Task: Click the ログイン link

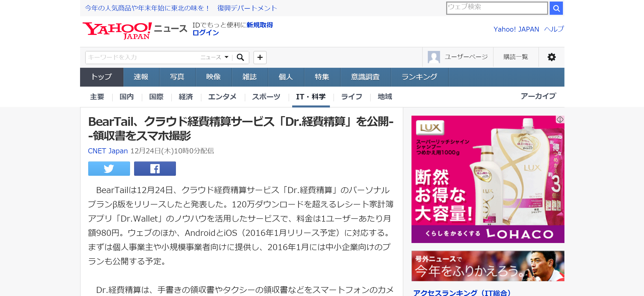Action: (x=205, y=33)
